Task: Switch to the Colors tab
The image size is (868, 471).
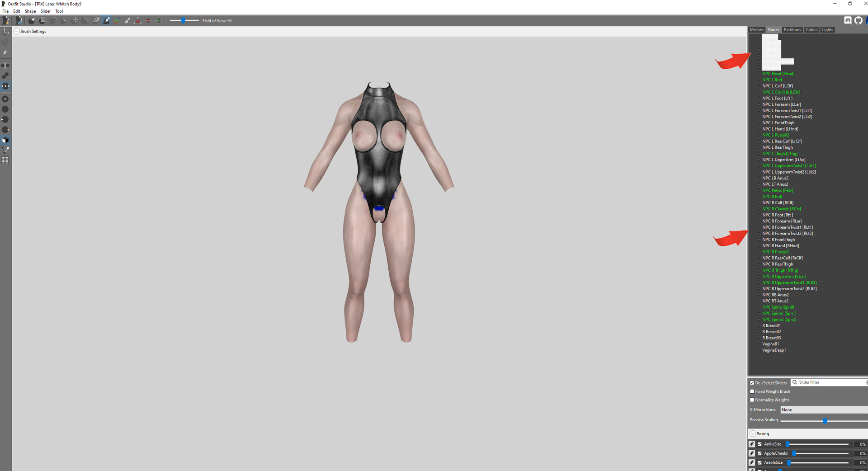Action: point(811,30)
